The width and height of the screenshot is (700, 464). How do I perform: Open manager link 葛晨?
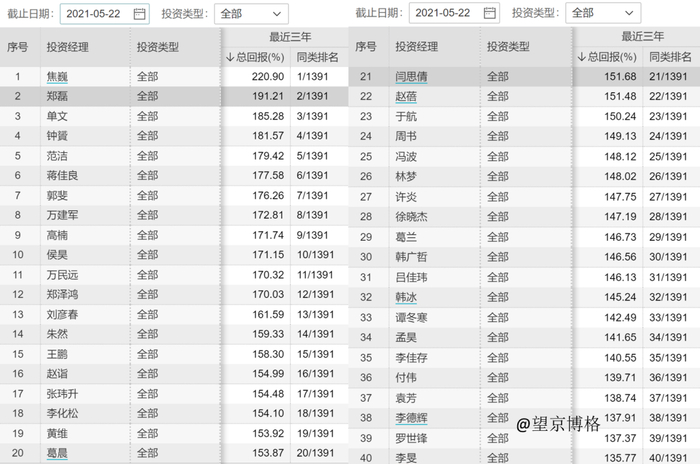(57, 453)
